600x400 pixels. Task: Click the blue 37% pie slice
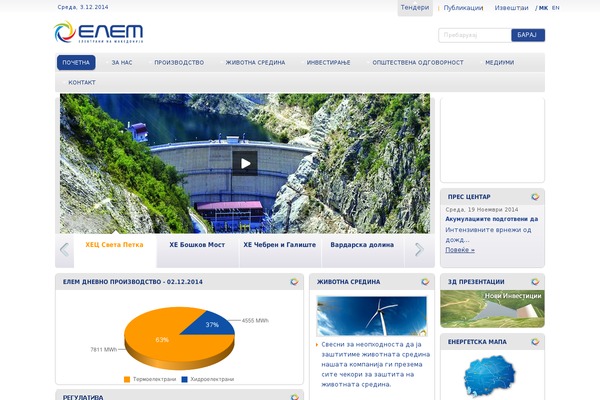[214, 325]
